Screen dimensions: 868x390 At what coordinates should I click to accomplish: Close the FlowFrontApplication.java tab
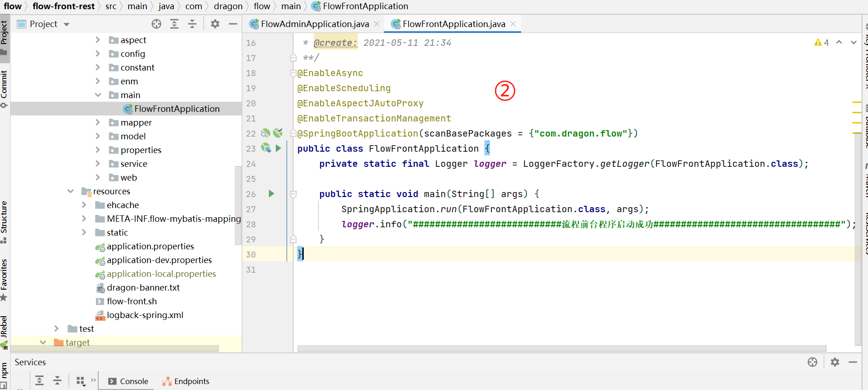click(x=513, y=24)
